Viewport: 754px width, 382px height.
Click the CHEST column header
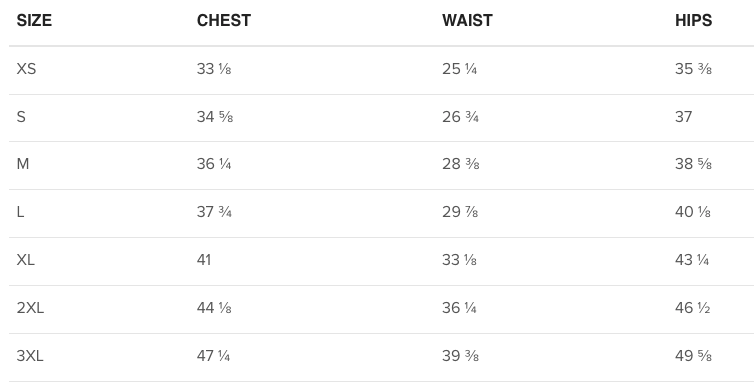click(x=224, y=21)
